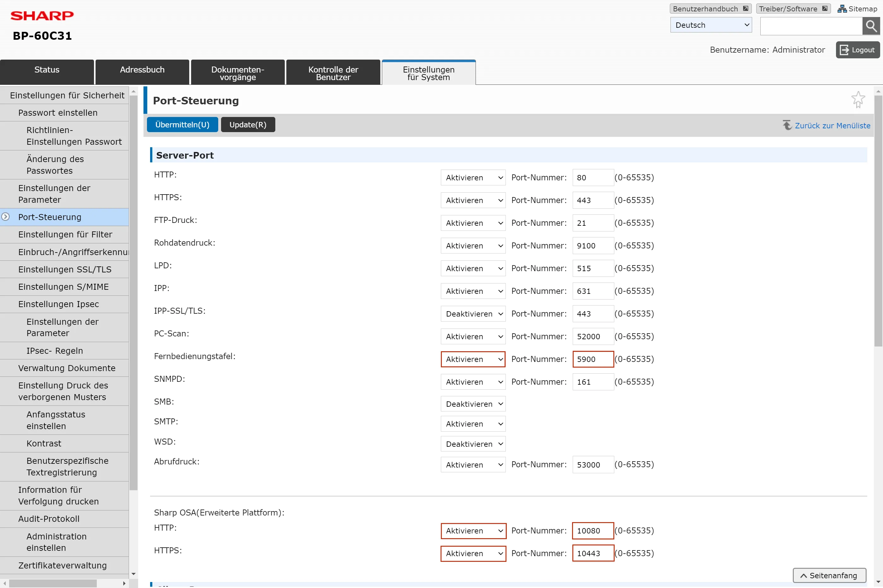The height and width of the screenshot is (588, 883).
Task: Open the Kontrolle der Benutzer tab
Action: pyautogui.click(x=333, y=73)
